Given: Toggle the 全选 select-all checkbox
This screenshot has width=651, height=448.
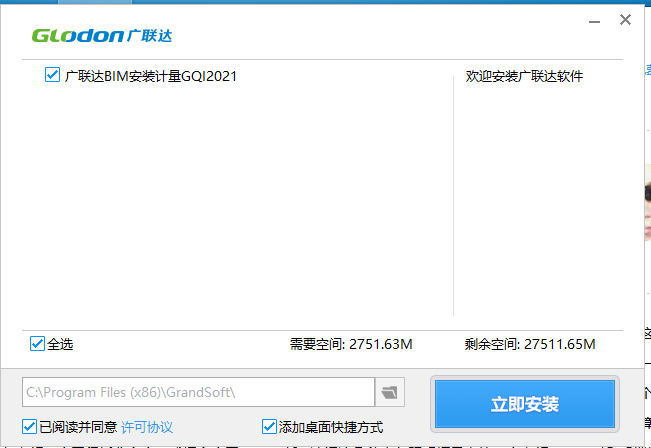Looking at the screenshot, I should pyautogui.click(x=37, y=343).
